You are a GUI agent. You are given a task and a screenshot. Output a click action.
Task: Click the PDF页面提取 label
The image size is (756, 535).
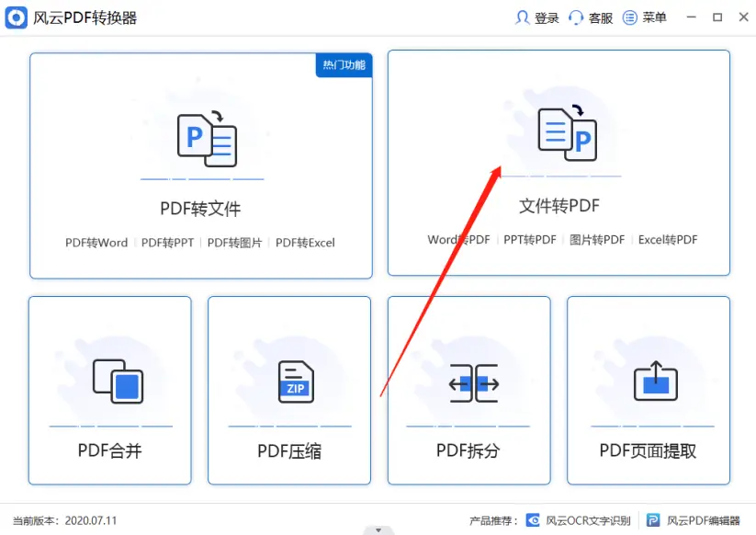click(648, 450)
